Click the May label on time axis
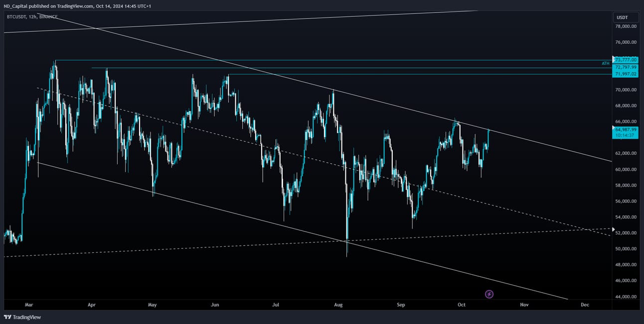Image resolution: width=644 pixels, height=324 pixels. click(x=152, y=305)
